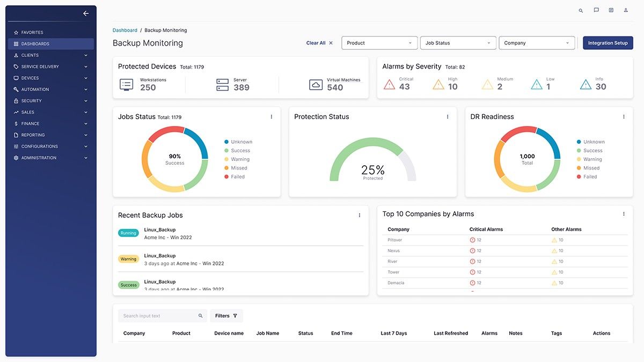Open the Dashboards section in the sidebar
The image size is (644, 362).
32,43
